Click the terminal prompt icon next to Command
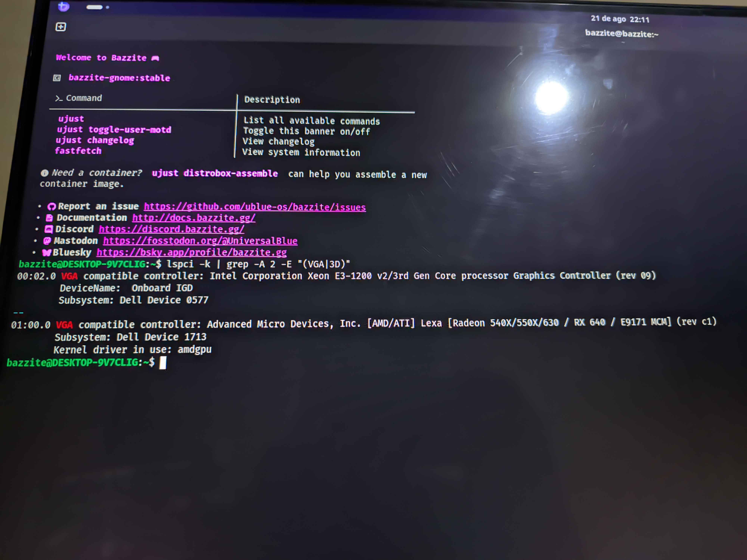The image size is (747, 560). [x=59, y=98]
